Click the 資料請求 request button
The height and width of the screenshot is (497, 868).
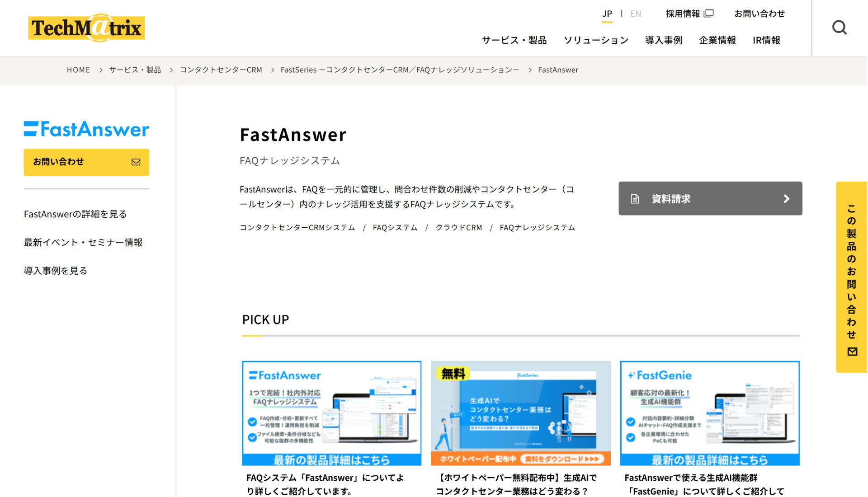coord(710,199)
